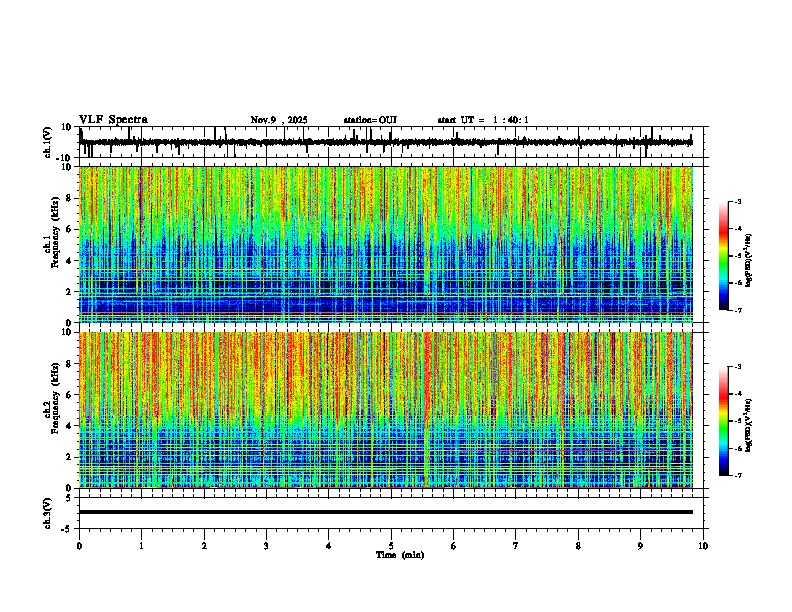Click the "6" kHz tick on ch.2 spectrogram
Image resolution: width=792 pixels, height=612 pixels.
click(x=69, y=395)
